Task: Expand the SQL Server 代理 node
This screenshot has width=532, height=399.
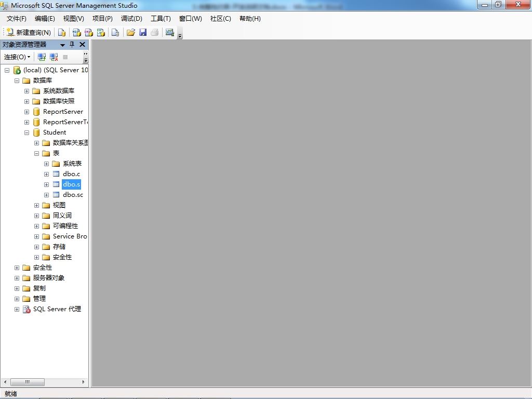Action: tap(17, 310)
